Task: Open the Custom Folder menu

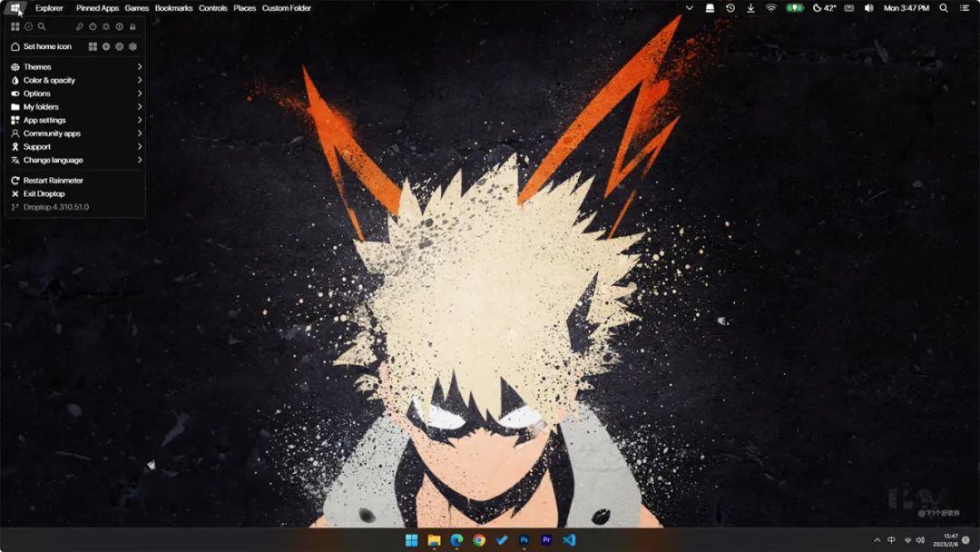Action: point(287,8)
